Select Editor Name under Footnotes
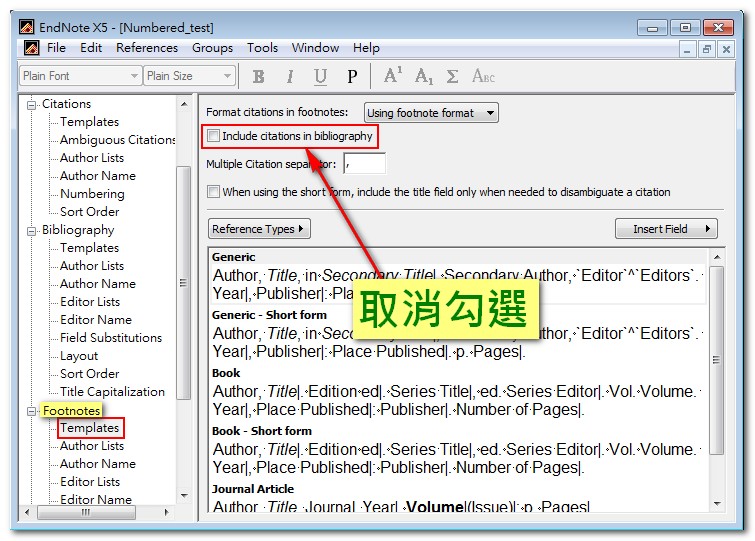 pyautogui.click(x=95, y=500)
